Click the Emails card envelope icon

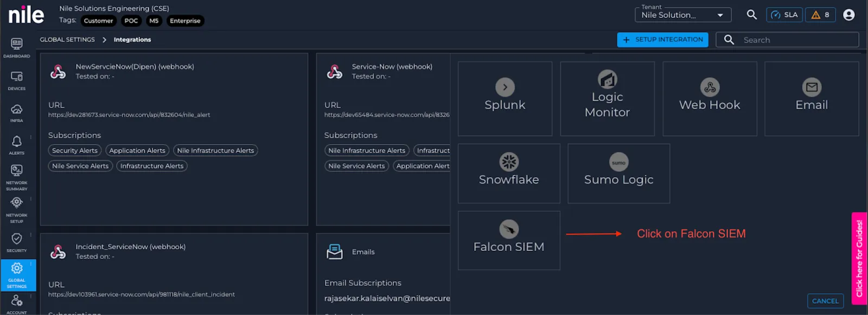point(335,251)
